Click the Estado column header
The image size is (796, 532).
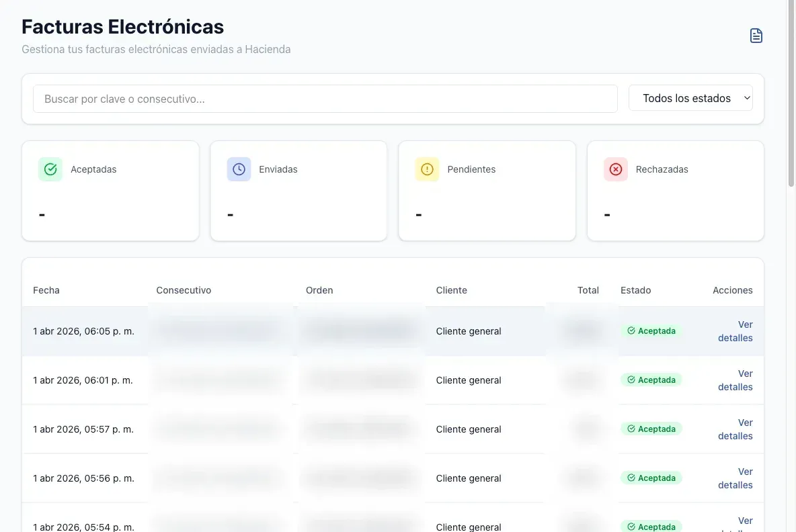tap(635, 290)
